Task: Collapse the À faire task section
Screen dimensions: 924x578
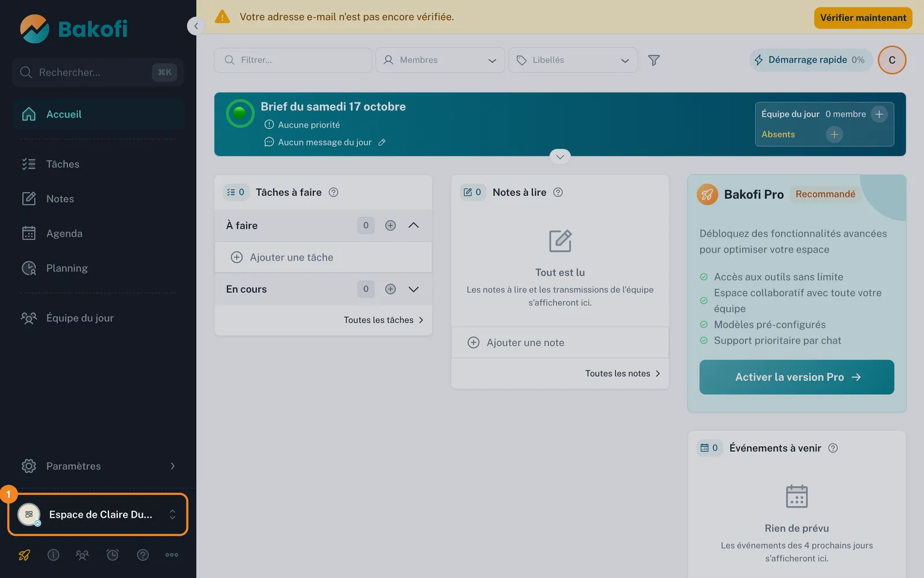Action: 413,225
